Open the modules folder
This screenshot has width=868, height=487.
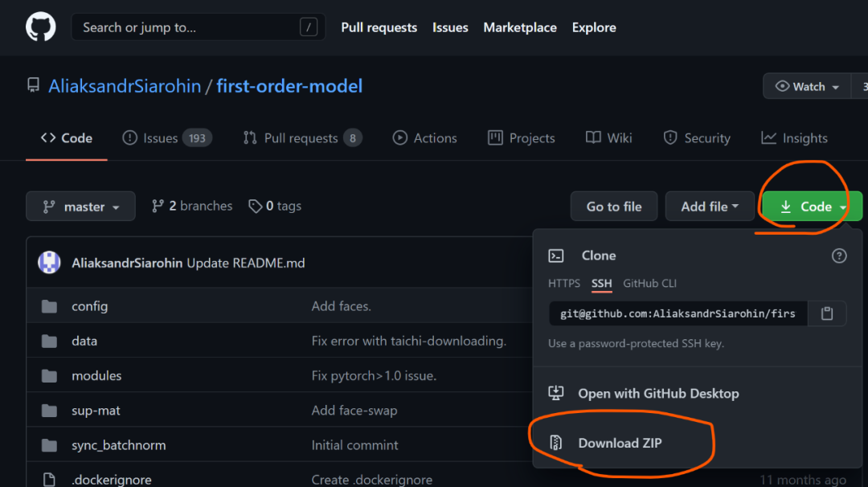tap(96, 376)
